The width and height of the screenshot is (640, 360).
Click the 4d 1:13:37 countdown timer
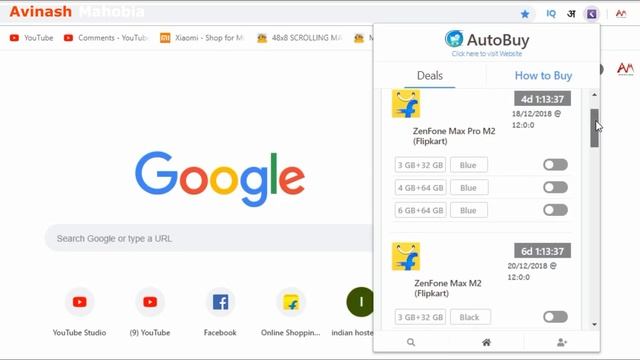pyautogui.click(x=542, y=99)
